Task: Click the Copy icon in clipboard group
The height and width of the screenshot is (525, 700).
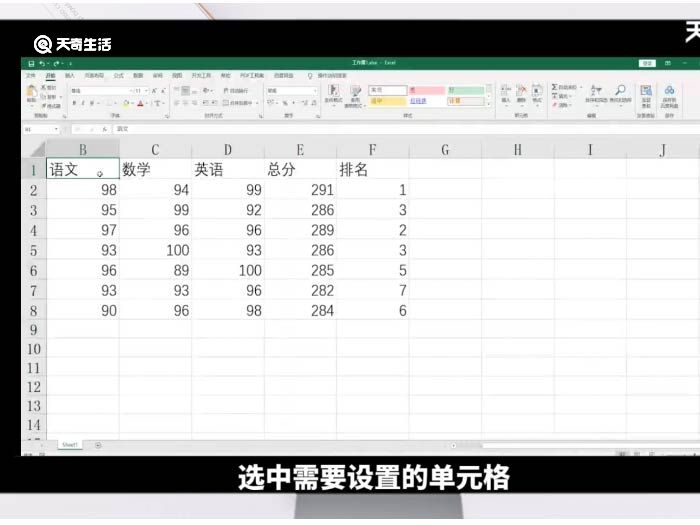Action: tap(44, 96)
